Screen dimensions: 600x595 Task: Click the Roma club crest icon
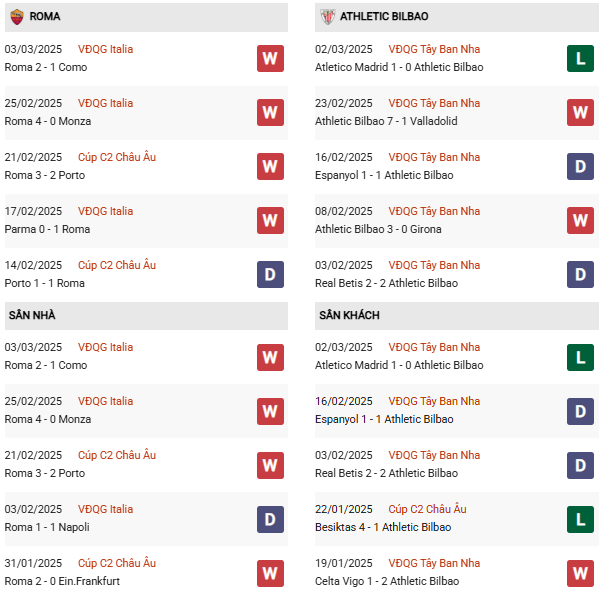click(16, 17)
